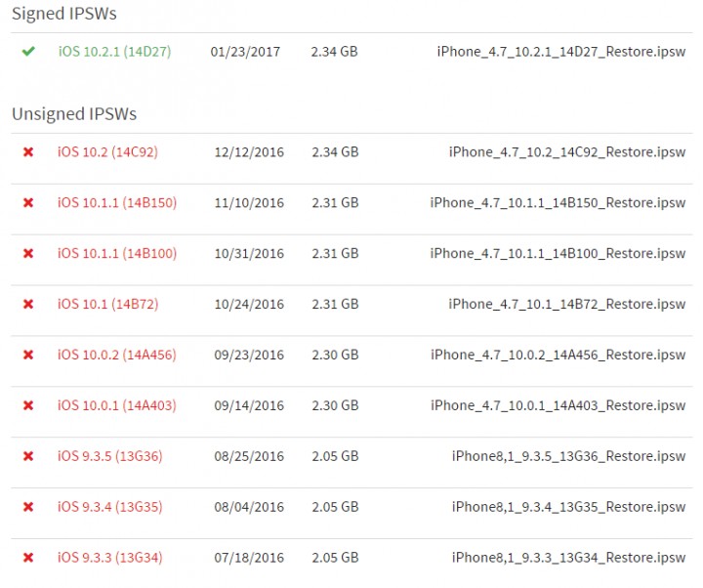
Task: Open iOS 10.1 (14B72) version link
Action: point(107,305)
